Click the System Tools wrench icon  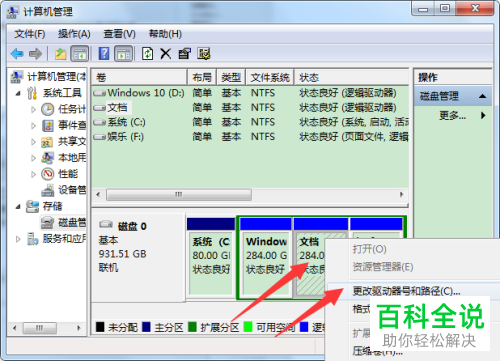pos(32,93)
